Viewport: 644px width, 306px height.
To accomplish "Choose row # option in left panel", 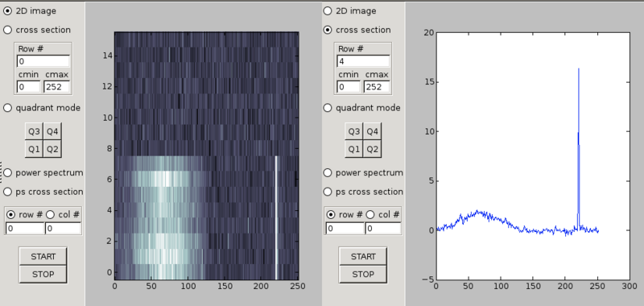I will [11, 214].
